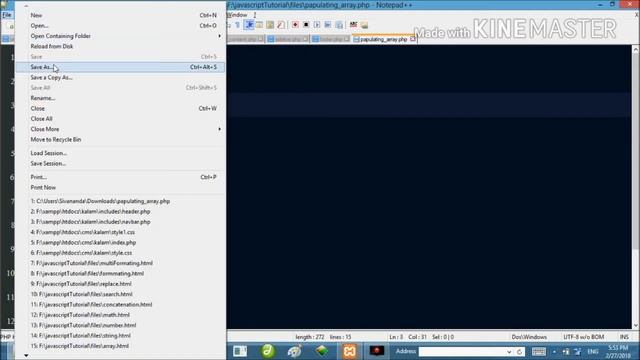Click the Address bar refresh icon
640x360 pixels.
[x=519, y=351]
